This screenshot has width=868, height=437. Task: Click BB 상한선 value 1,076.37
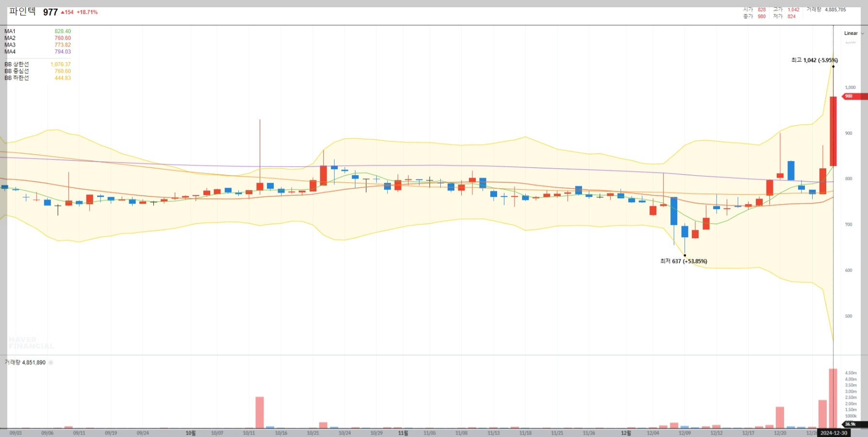coord(61,64)
